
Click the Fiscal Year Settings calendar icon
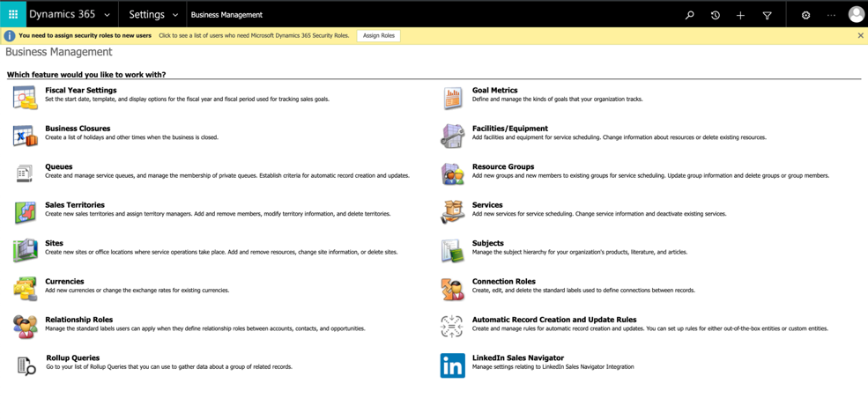pyautogui.click(x=25, y=98)
